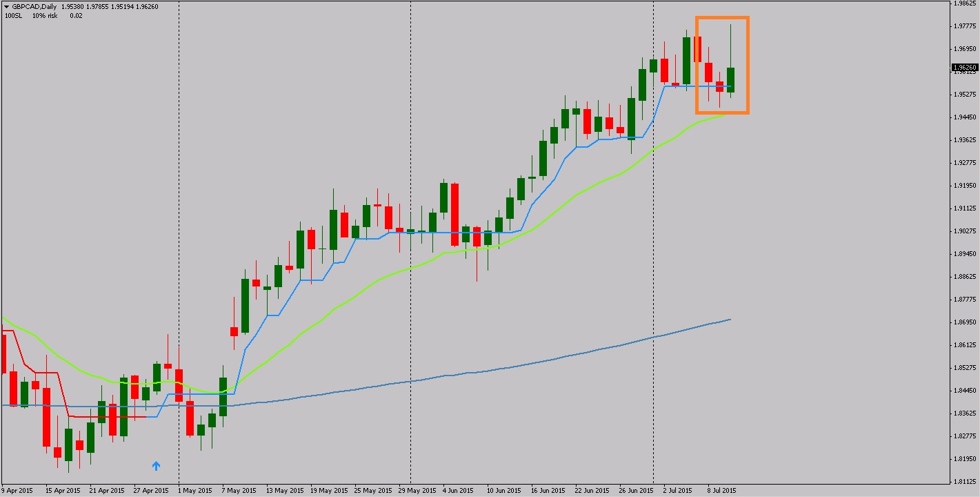
Task: Click the 27 Apr 2015 date label
Action: [151, 491]
